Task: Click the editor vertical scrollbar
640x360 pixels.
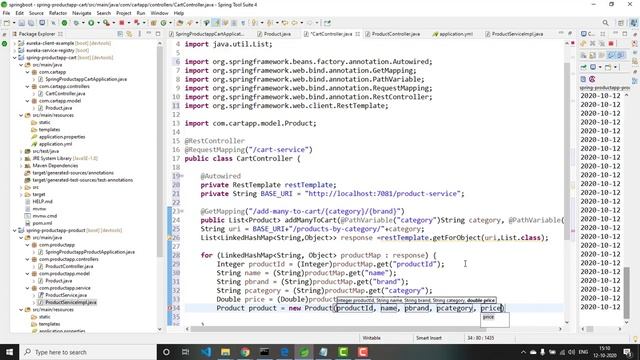Action: coord(567,151)
